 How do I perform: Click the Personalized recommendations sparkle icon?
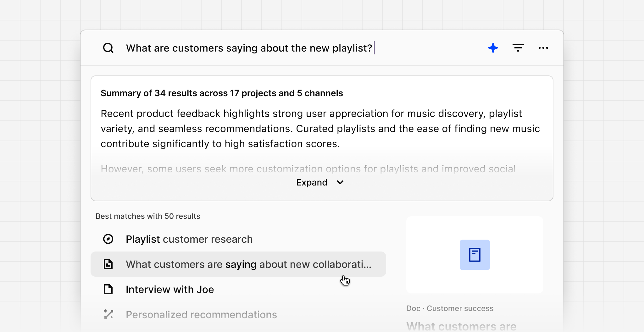(x=108, y=314)
